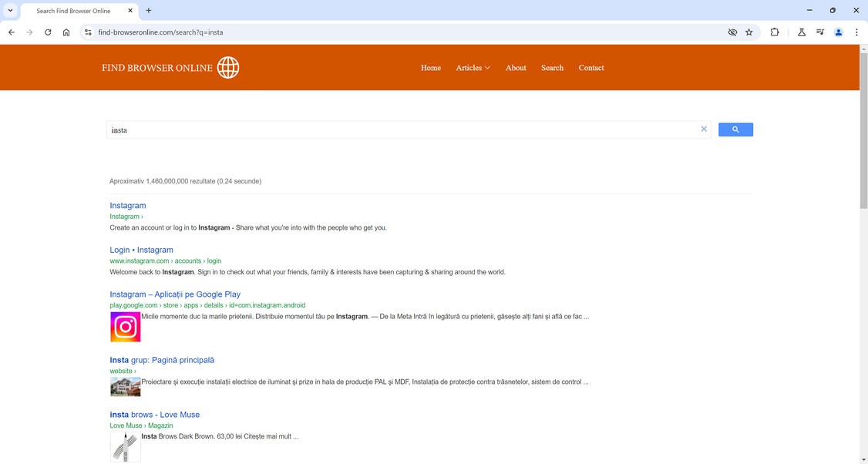The image size is (868, 464).
Task: Open the Extensions puzzle icon
Action: click(x=774, y=32)
